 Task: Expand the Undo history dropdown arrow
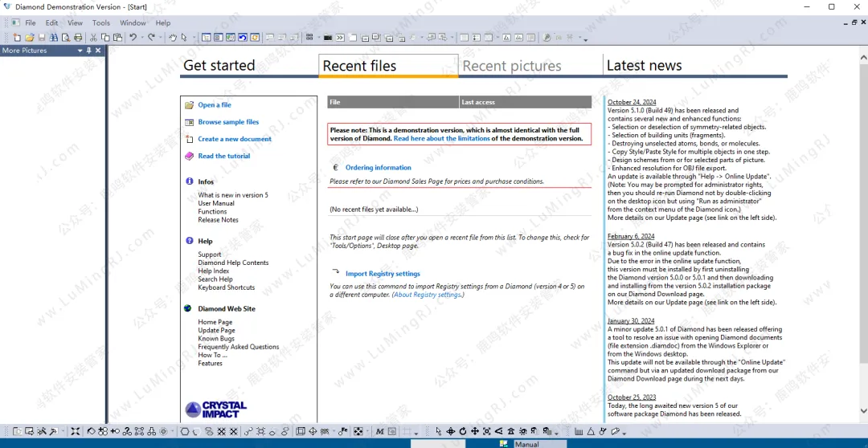pos(141,38)
